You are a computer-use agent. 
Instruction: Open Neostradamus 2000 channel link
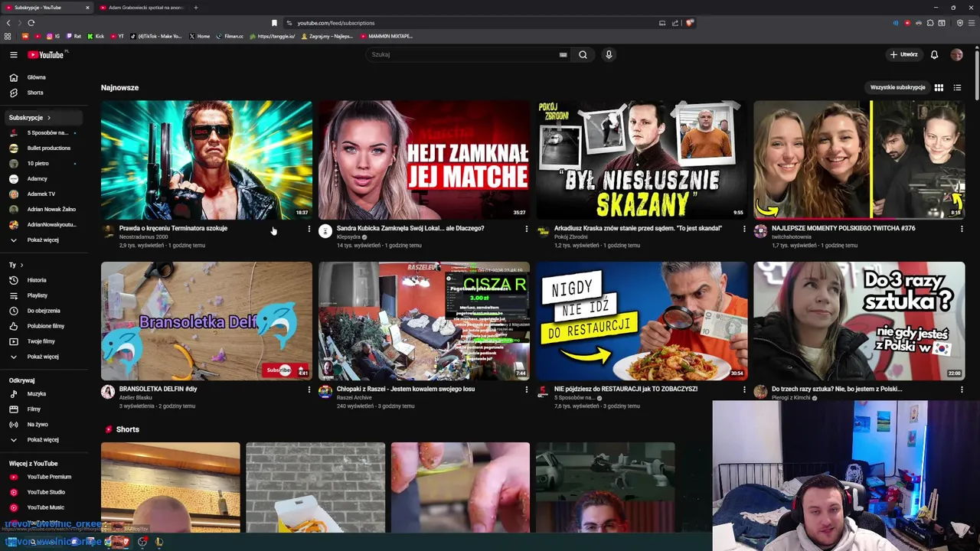(143, 237)
